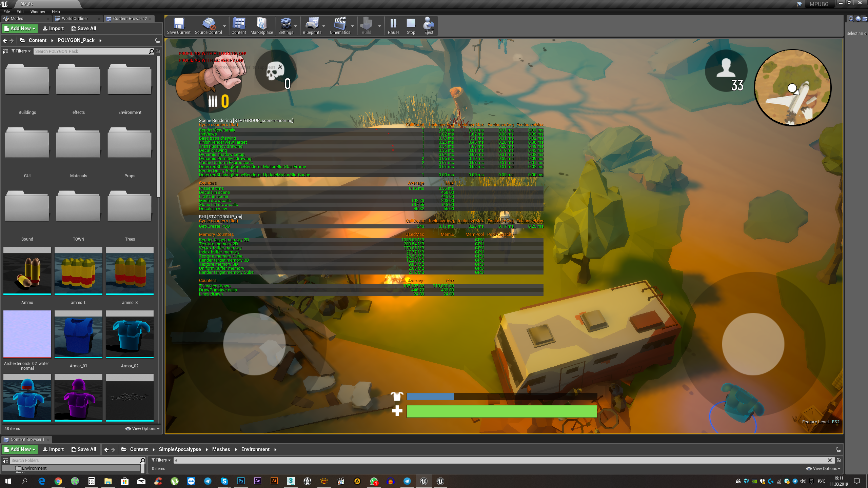Click Import in Content Browser 1
Image resolution: width=868 pixels, height=488 pixels.
click(53, 449)
